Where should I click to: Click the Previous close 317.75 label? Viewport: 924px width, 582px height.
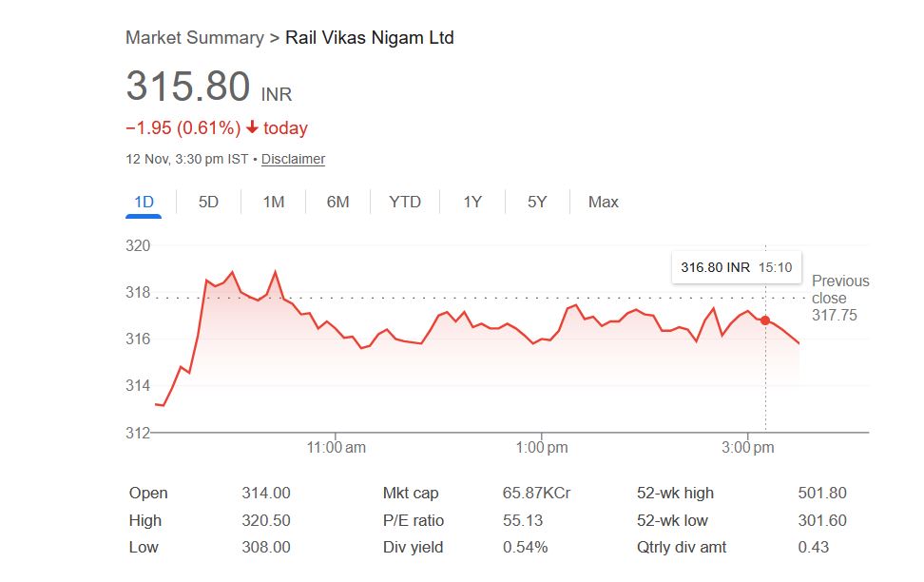coord(839,298)
